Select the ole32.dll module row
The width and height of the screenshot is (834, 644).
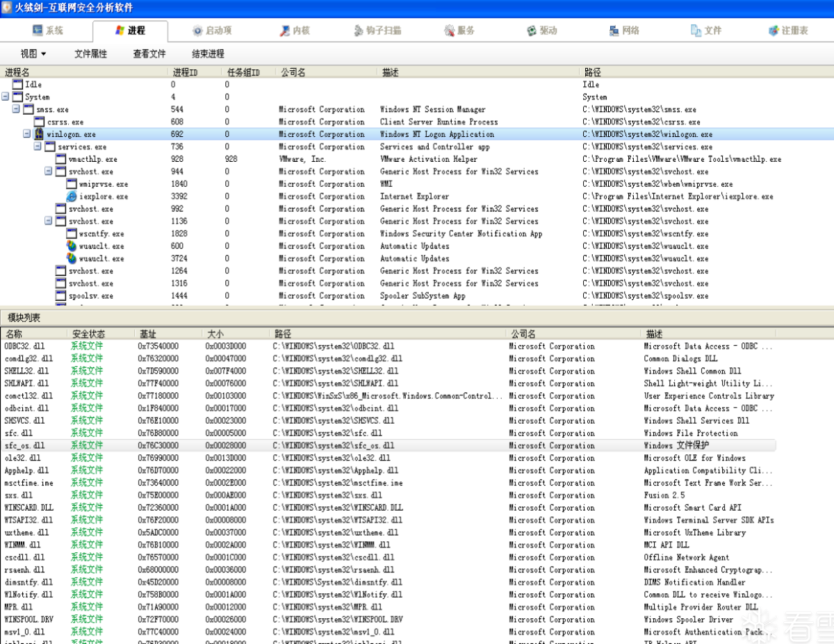[x=389, y=458]
